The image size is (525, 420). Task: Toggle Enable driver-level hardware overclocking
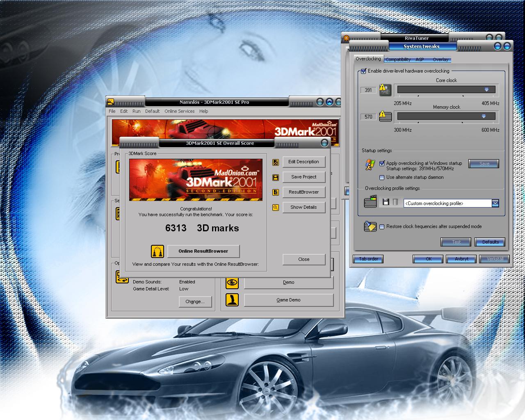click(363, 71)
